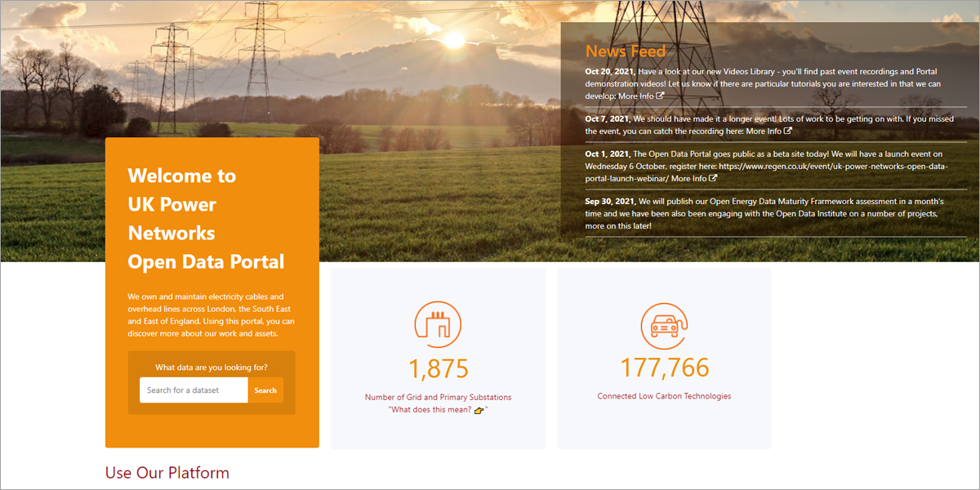980x490 pixels.
Task: Click the News Feed heading
Action: 625,51
